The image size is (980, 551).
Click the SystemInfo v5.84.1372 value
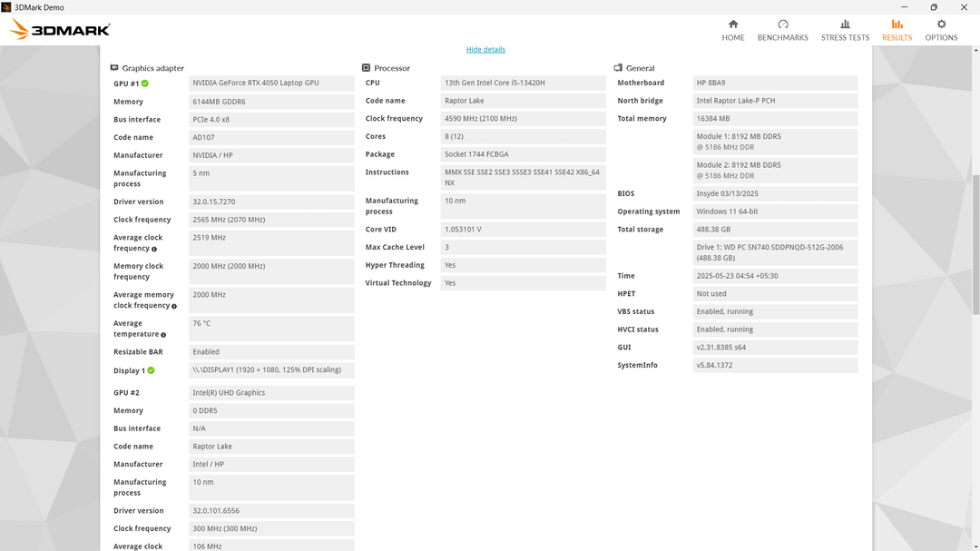pyautogui.click(x=775, y=365)
